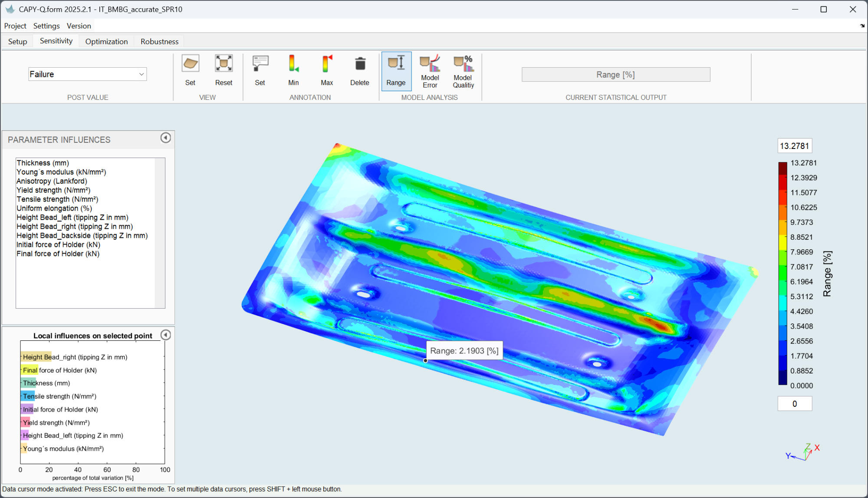Open the Model Quality analysis
Screen dimensions: 868x498
pyautogui.click(x=464, y=71)
